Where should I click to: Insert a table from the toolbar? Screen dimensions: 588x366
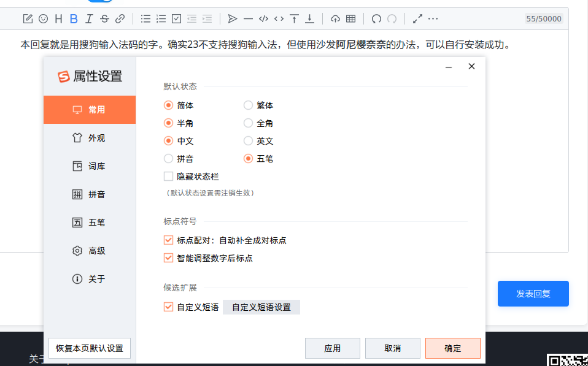point(350,18)
